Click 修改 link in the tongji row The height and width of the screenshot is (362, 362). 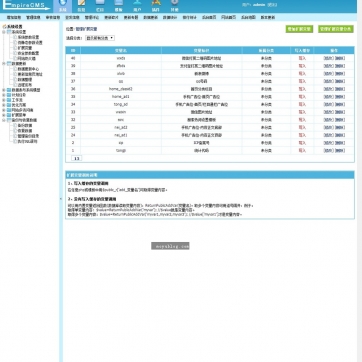pos(328,150)
